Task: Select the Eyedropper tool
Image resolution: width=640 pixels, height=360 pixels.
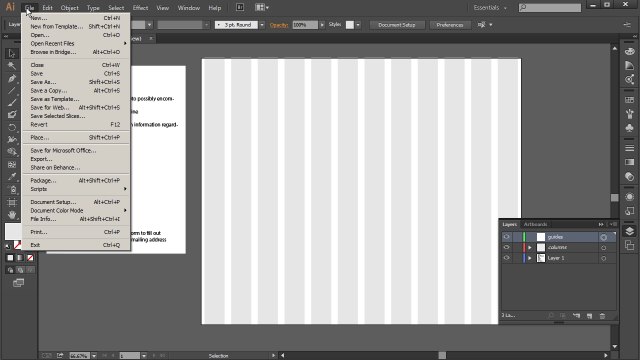Action: pyautogui.click(x=12, y=176)
